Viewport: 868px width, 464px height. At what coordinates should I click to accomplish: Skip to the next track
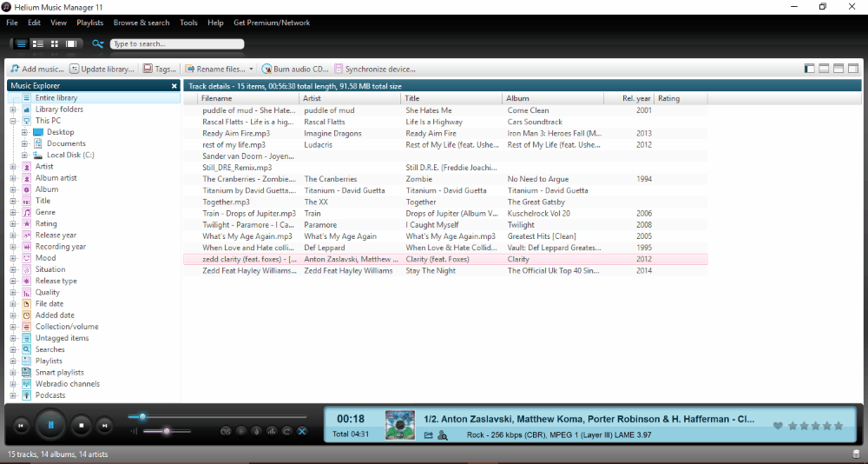(x=104, y=426)
